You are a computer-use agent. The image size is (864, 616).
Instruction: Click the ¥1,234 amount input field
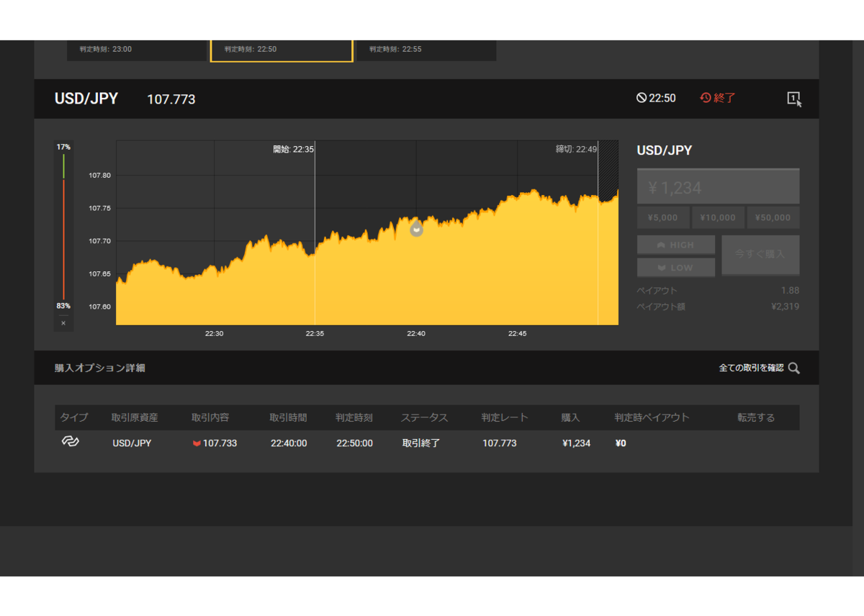pyautogui.click(x=718, y=187)
